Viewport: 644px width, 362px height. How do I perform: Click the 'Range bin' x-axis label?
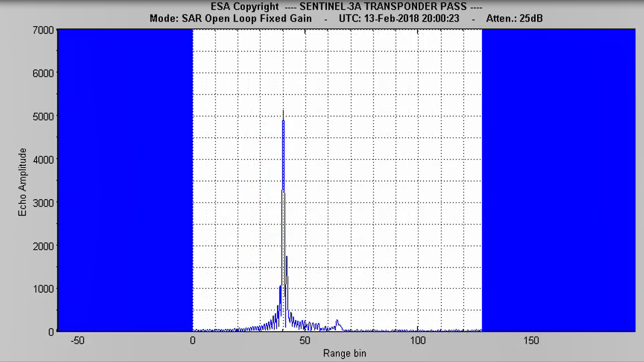point(344,353)
